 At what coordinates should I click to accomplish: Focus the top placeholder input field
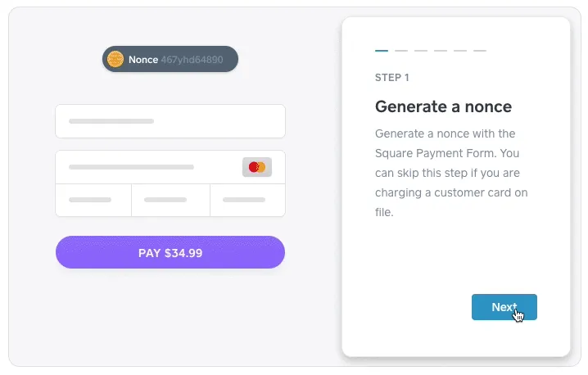click(170, 121)
